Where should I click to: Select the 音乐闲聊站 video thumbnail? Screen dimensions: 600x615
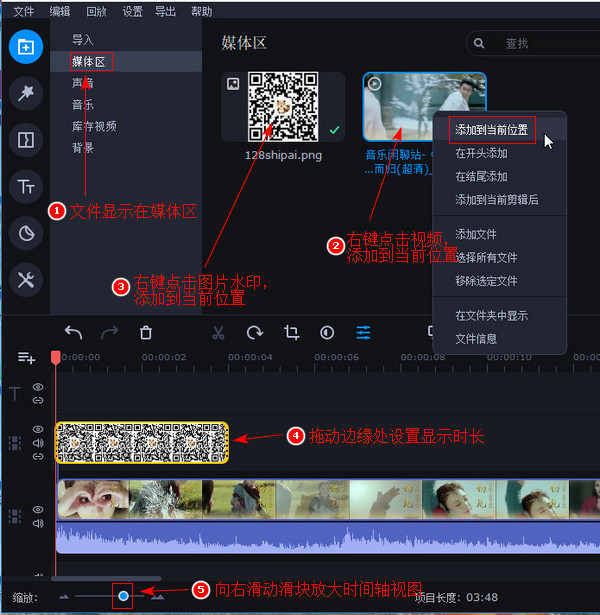coord(424,106)
